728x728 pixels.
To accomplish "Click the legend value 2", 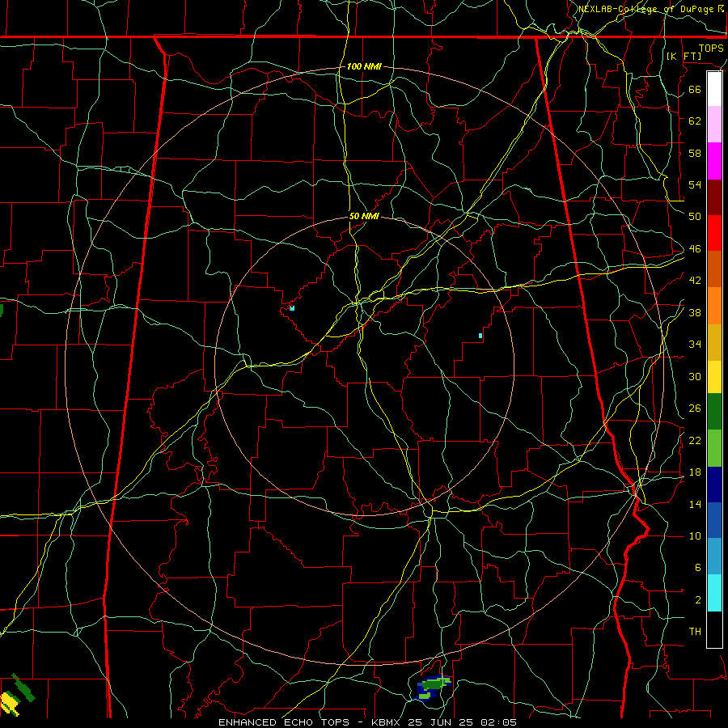I will 697,600.
